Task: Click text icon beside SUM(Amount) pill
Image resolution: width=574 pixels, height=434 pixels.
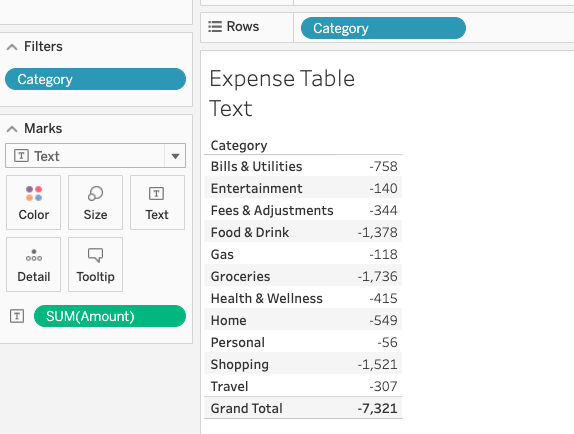Action: click(x=17, y=316)
